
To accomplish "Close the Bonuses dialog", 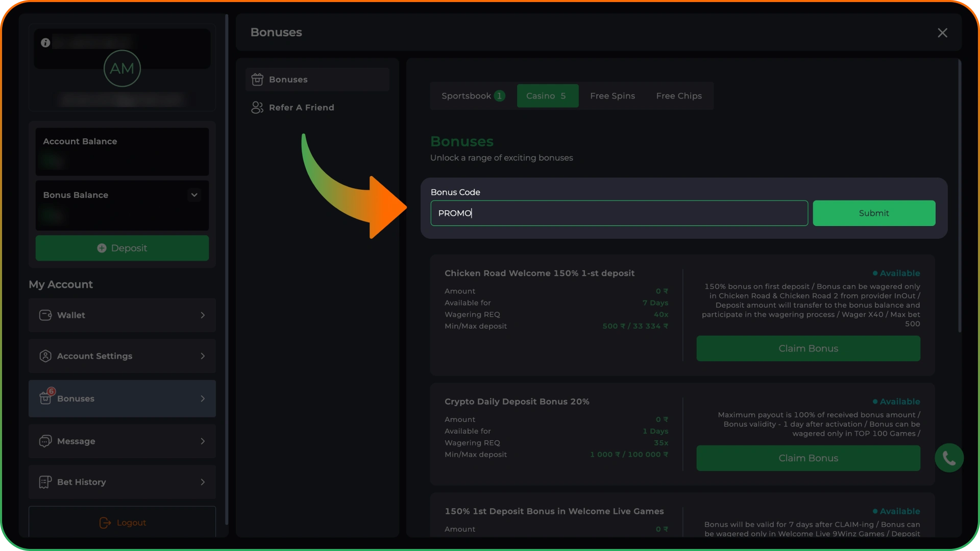I will click(942, 33).
